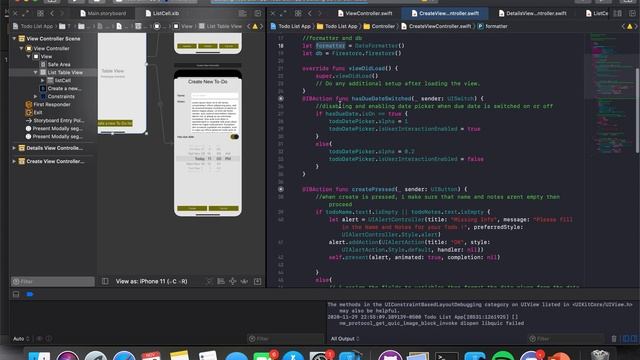Toggle the blue breakpoints activation icon
Viewport: 640px width, 360px height.
[x=30, y=294]
